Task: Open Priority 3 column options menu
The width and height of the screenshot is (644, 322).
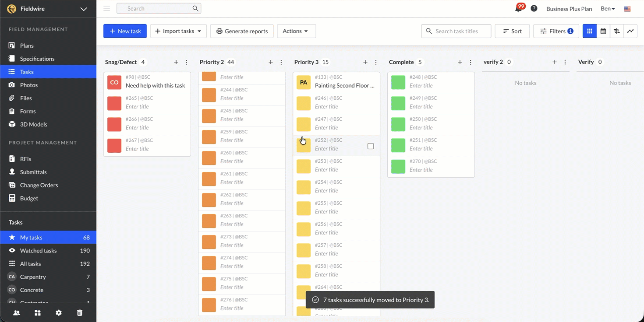Action: point(376,62)
